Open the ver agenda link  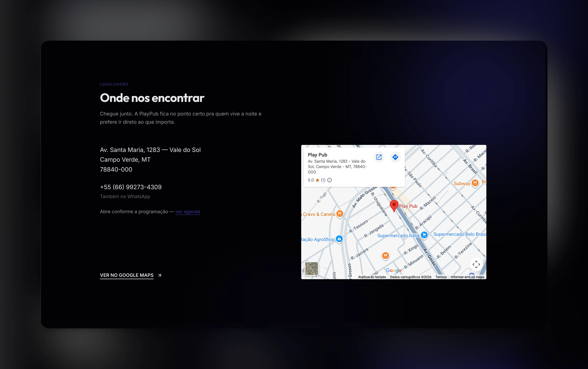point(188,212)
